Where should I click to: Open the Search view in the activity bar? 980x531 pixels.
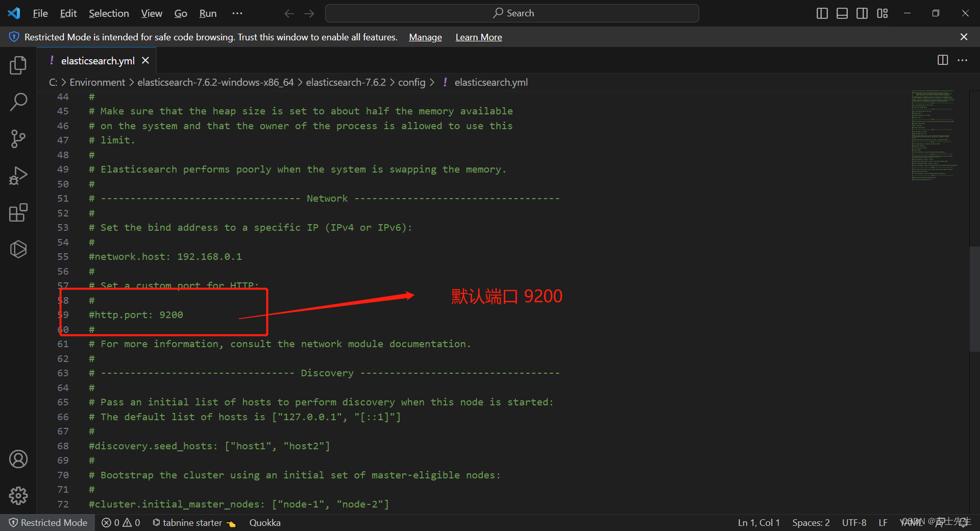click(18, 102)
